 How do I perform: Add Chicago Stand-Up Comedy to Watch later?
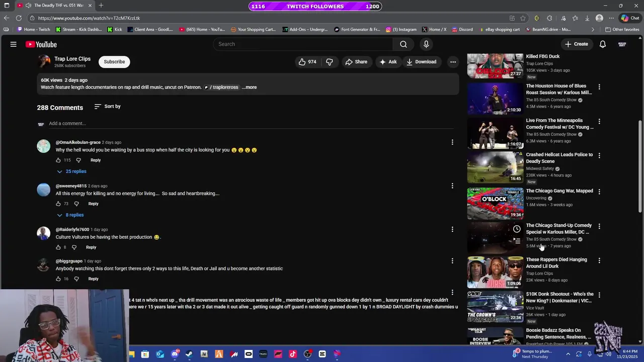click(517, 229)
